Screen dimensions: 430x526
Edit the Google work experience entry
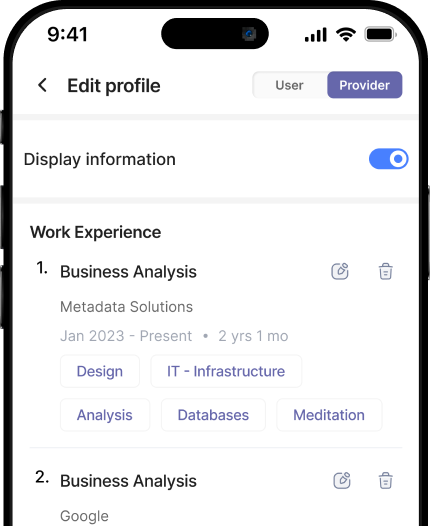point(342,480)
